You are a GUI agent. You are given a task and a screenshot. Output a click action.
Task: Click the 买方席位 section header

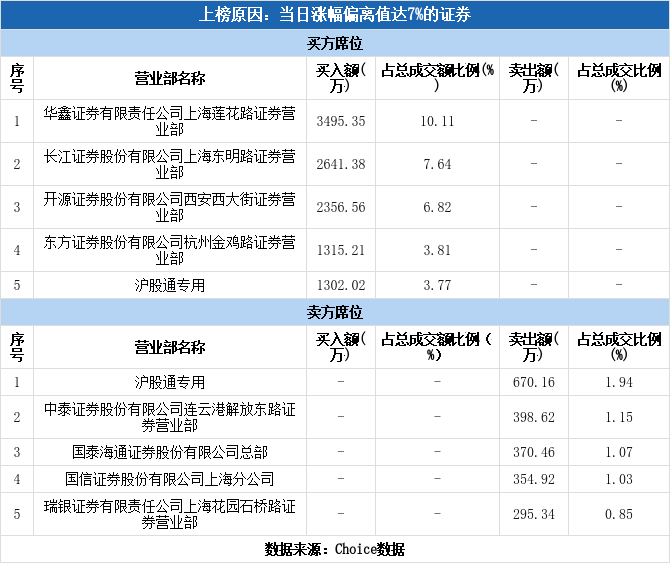point(335,43)
